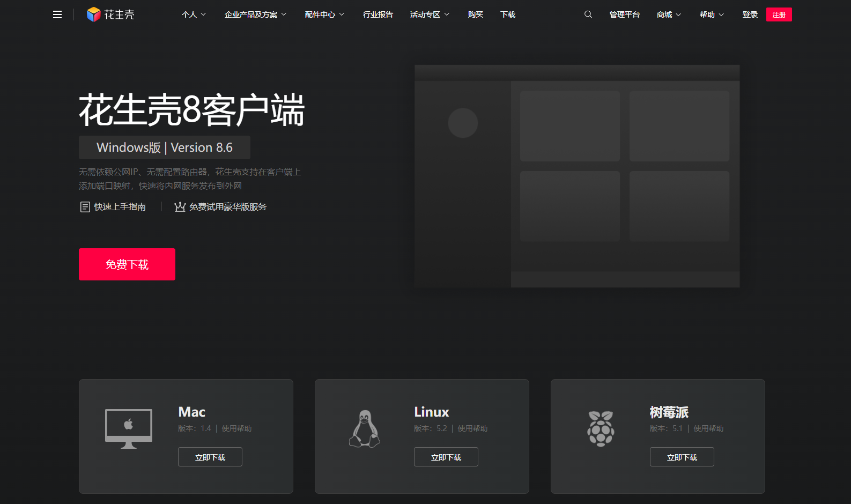851x504 pixels.
Task: Click the Raspberry Pi icon
Action: coord(601,428)
